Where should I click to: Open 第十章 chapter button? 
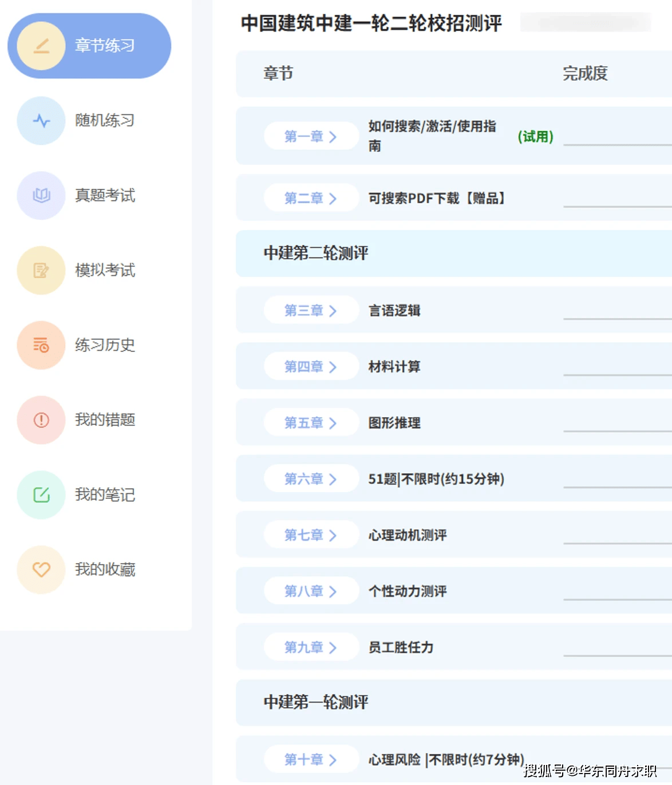tap(311, 760)
